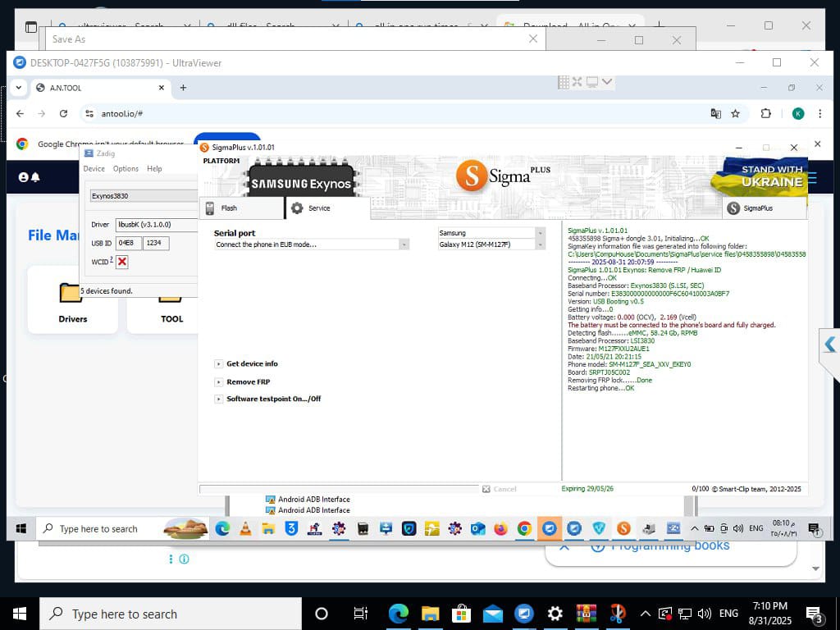
Task: Click the red X WCID indicator in Zadig
Action: [122, 262]
